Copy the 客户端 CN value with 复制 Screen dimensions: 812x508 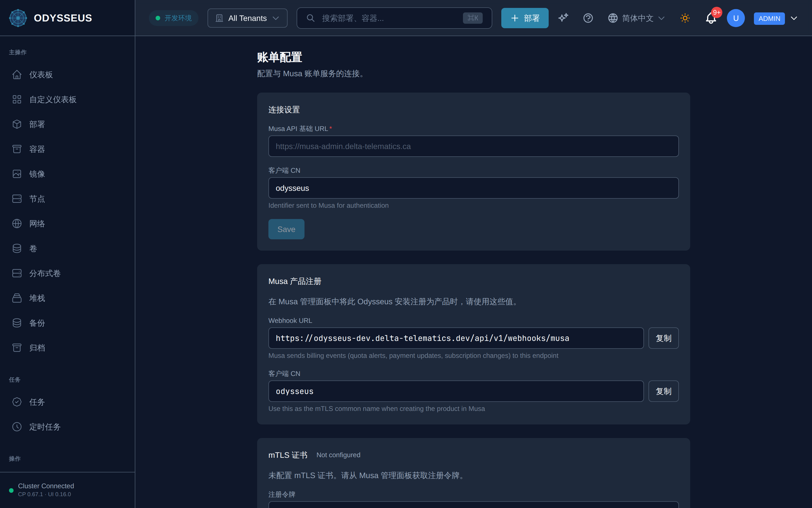pos(663,391)
